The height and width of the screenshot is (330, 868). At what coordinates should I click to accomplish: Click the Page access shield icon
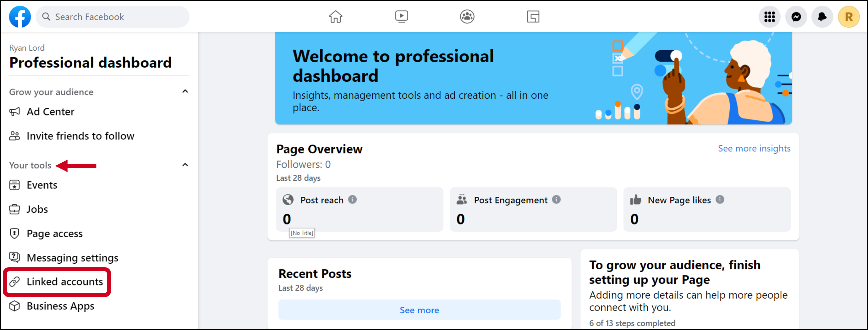[x=15, y=233]
